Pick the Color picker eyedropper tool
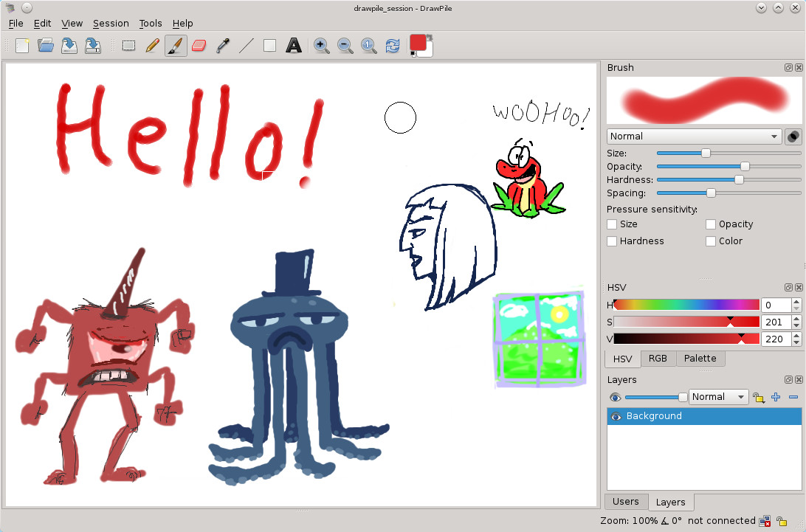 (223, 46)
